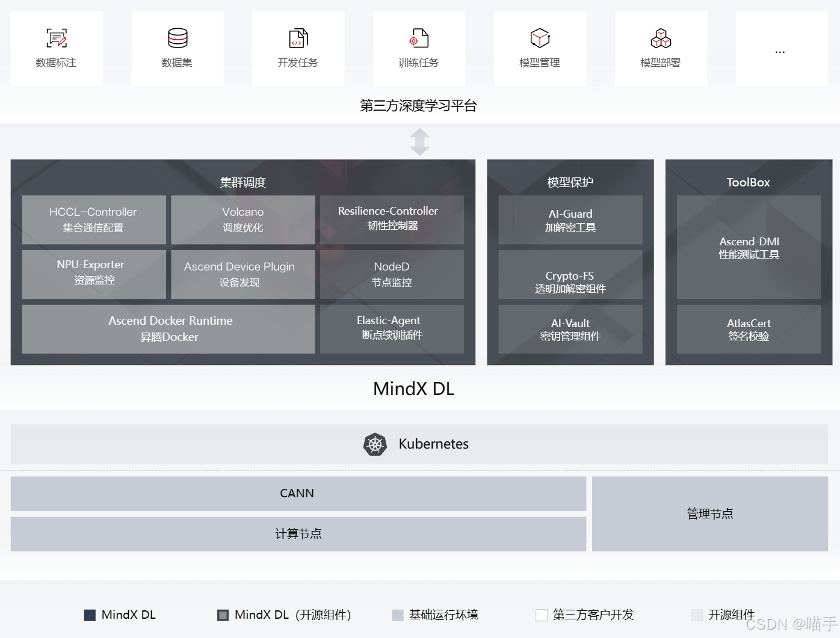The width and height of the screenshot is (840, 638).
Task: Select the 第三方客户开发 legend swatch
Action: click(542, 615)
